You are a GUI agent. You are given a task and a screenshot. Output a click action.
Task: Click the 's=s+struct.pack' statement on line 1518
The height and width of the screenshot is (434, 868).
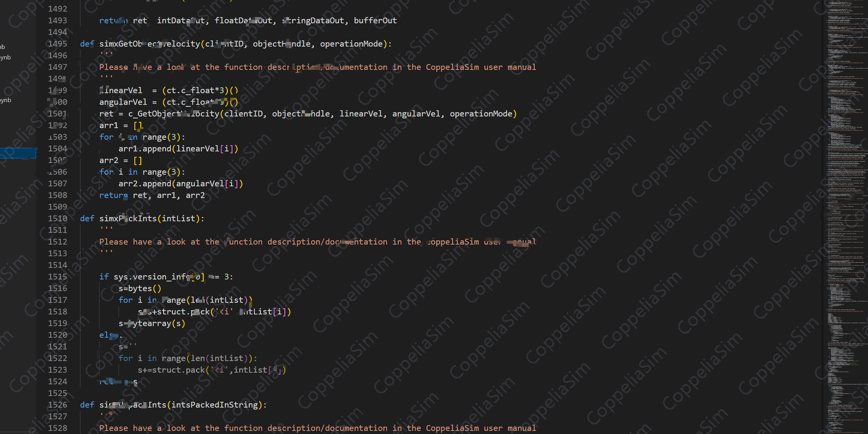(214, 312)
